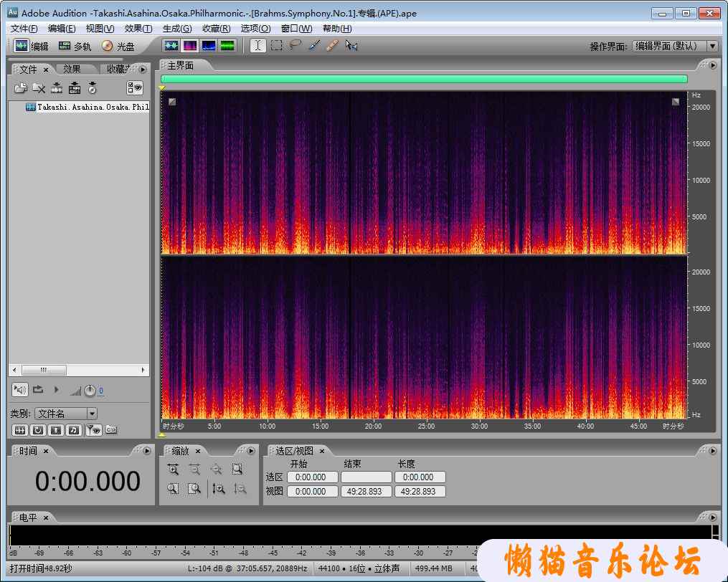Open the 视图(V) menu
Screen dimensions: 728x582
[100, 29]
